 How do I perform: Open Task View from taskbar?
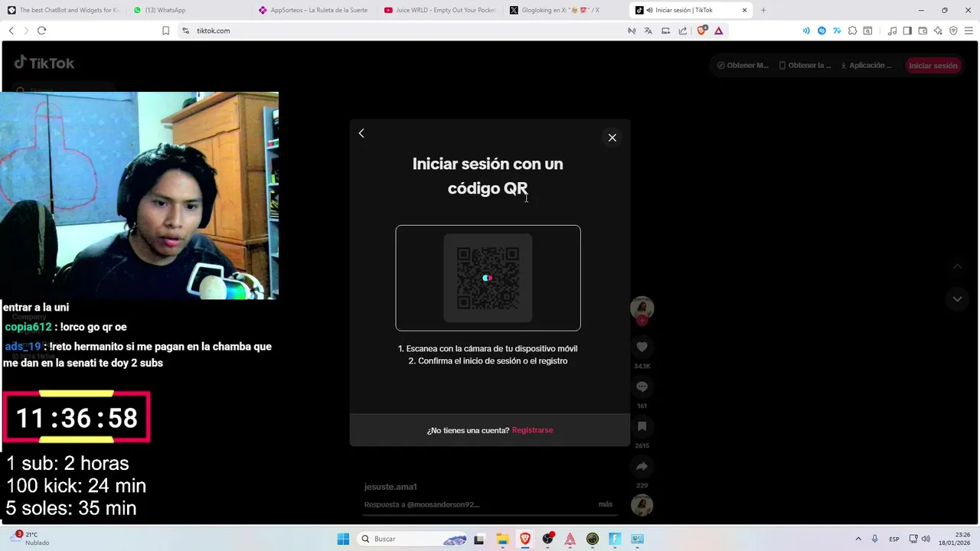[x=479, y=539]
